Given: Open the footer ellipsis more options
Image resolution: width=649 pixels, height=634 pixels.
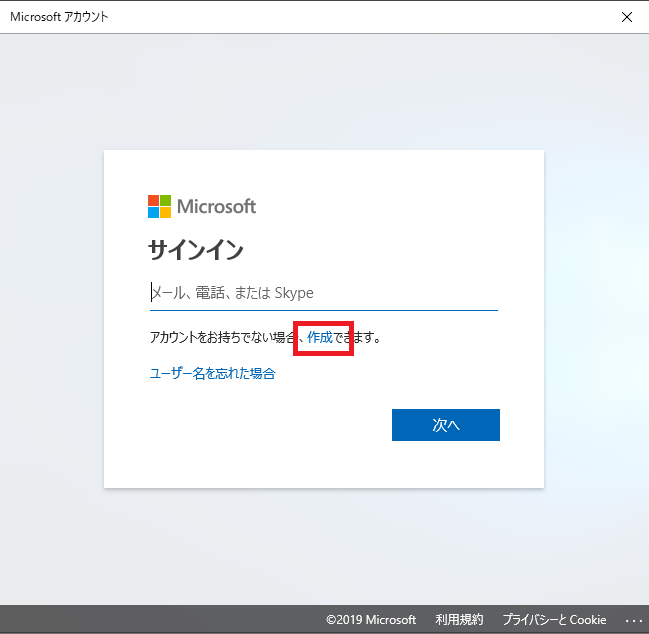Looking at the screenshot, I should click(634, 620).
